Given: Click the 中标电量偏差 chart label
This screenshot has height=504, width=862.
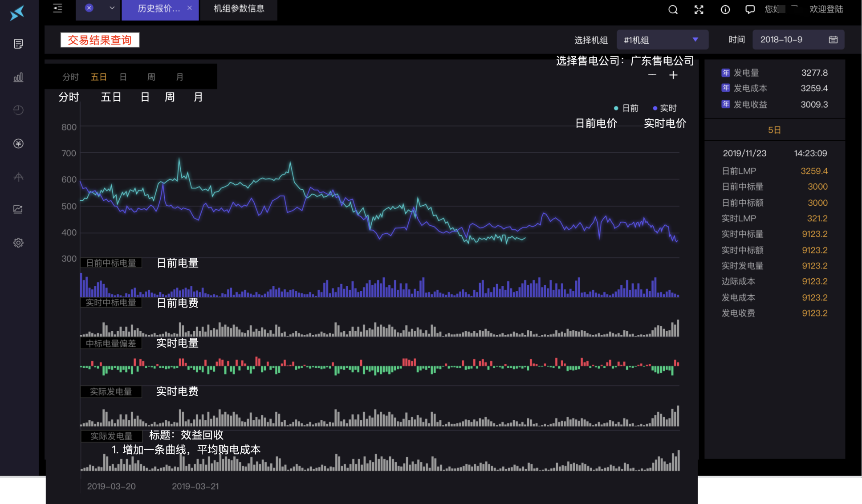Looking at the screenshot, I should pyautogui.click(x=111, y=343).
